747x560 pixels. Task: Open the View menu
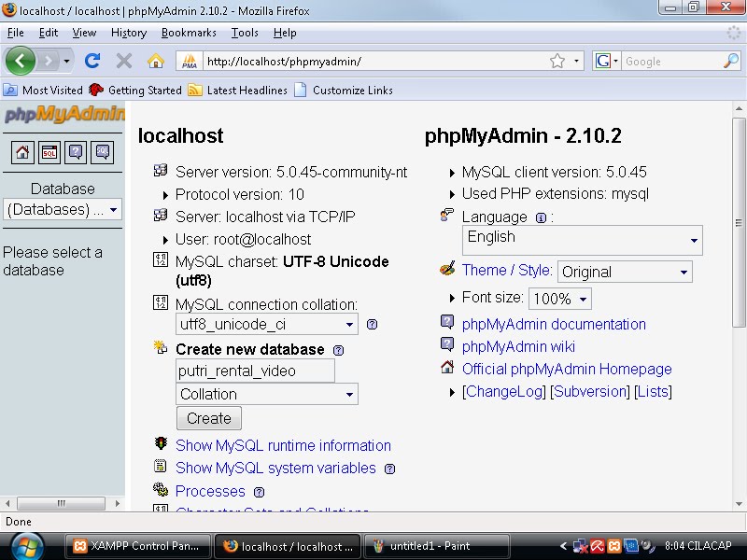coord(84,33)
